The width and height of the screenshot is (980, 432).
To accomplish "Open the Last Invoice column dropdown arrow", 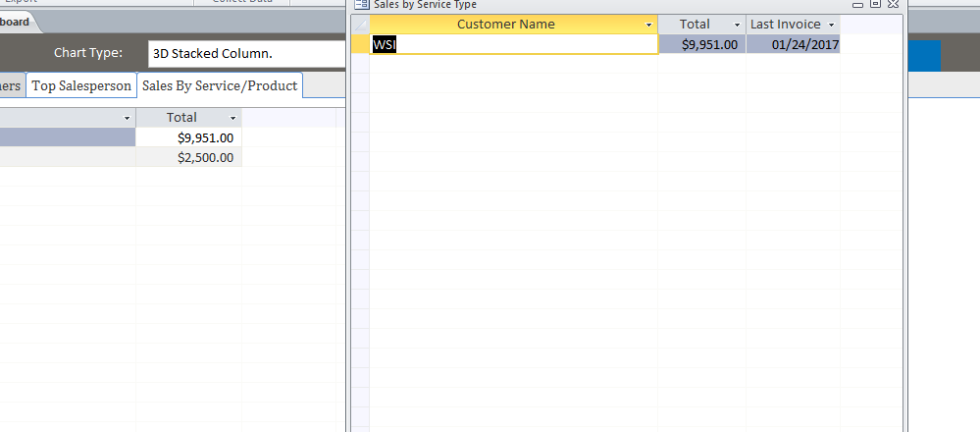I will (831, 25).
